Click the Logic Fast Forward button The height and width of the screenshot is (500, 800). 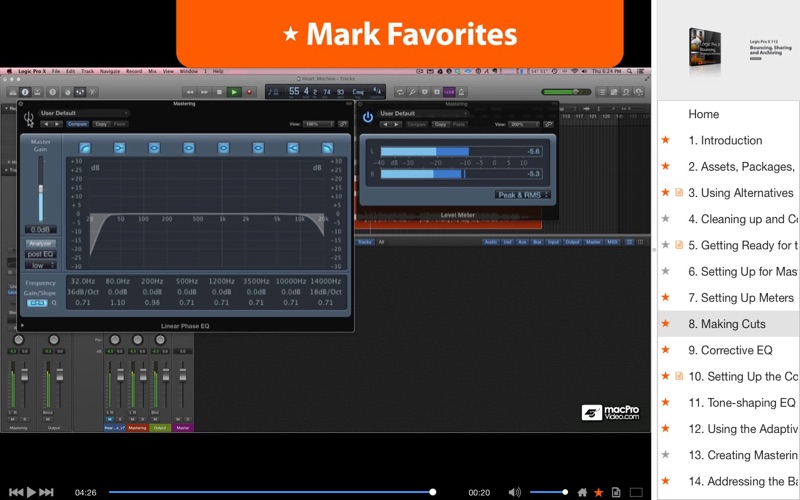pyautogui.click(x=204, y=92)
